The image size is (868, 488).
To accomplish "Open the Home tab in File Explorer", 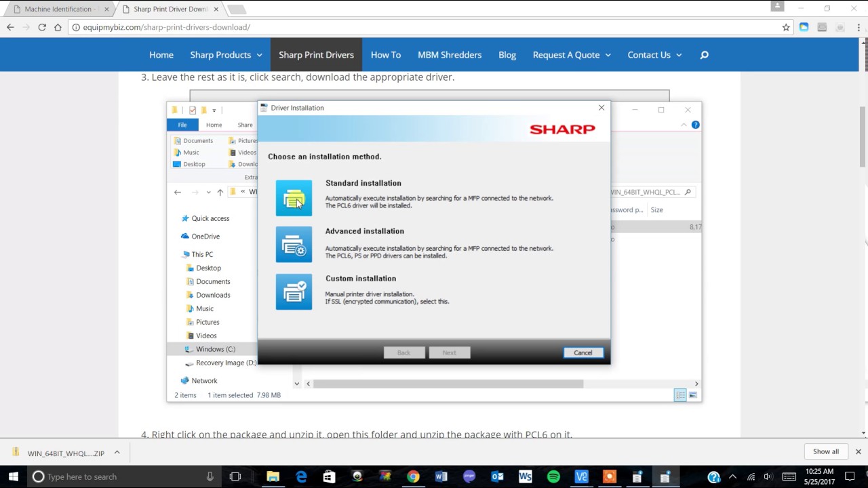I will (214, 125).
